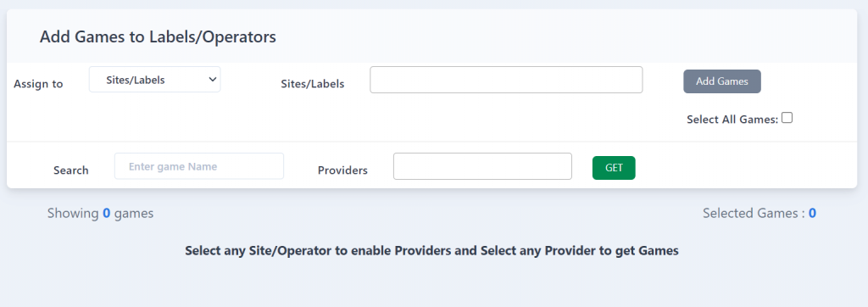Click the Select All Games label text
The height and width of the screenshot is (307, 868).
732,119
